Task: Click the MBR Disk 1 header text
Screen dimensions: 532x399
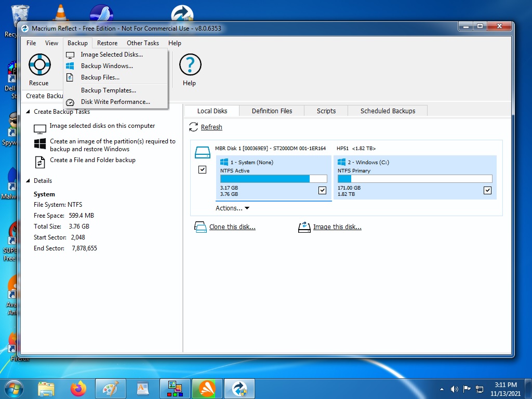Action: click(270, 148)
